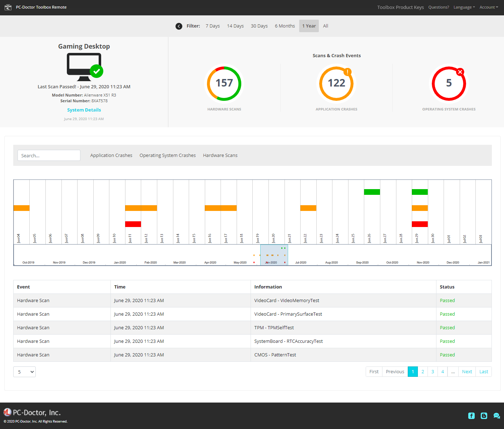Click the back arrow circle icon
This screenshot has height=429, width=504.
click(x=179, y=26)
